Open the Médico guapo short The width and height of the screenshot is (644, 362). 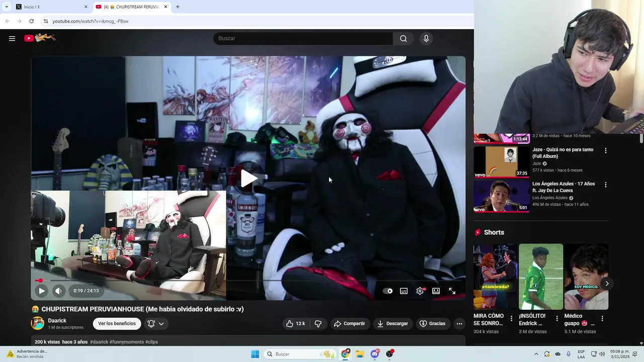(x=586, y=277)
